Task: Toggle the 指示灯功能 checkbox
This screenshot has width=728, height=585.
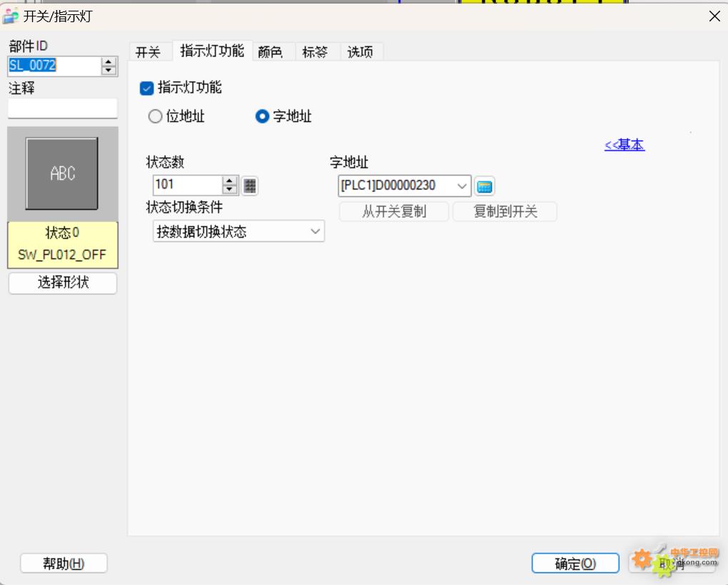Action: coord(147,89)
